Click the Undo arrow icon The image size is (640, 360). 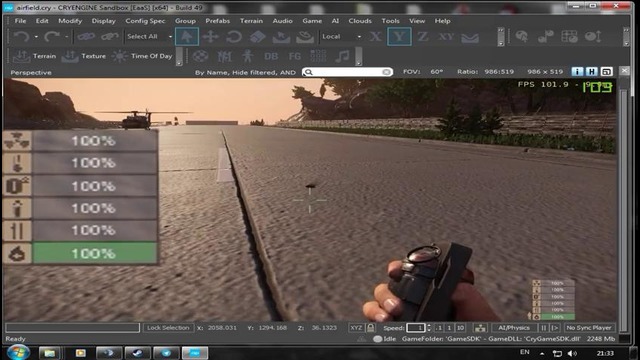[21, 37]
